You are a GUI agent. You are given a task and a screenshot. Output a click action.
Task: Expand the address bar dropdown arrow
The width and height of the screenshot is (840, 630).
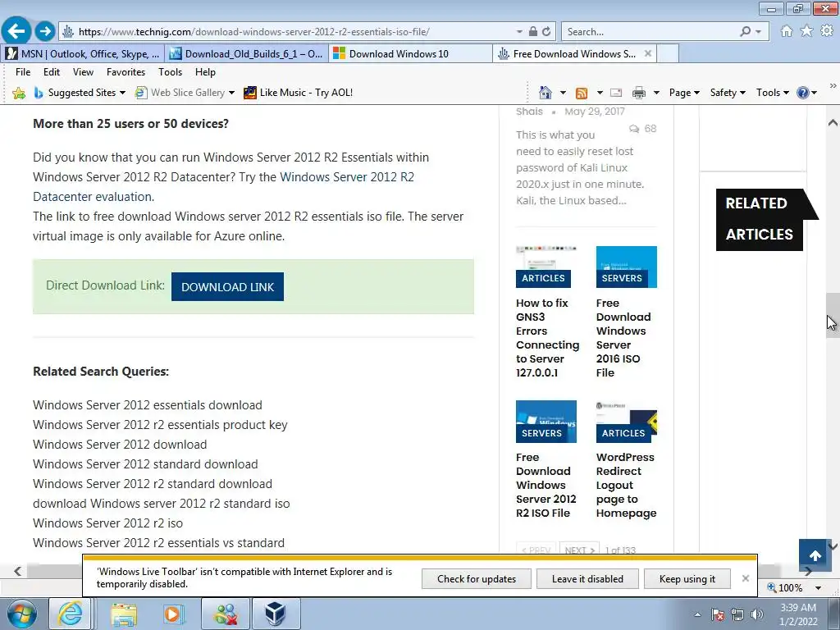click(519, 32)
